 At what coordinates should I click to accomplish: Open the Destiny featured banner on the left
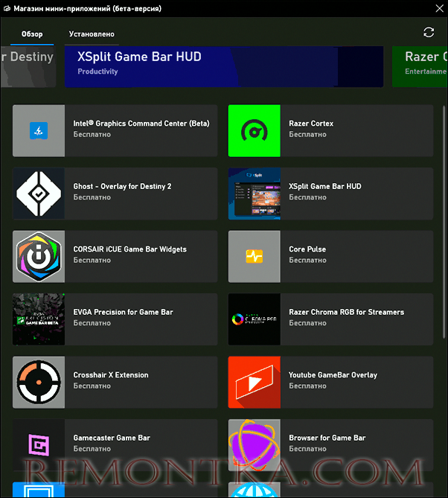[x=28, y=66]
